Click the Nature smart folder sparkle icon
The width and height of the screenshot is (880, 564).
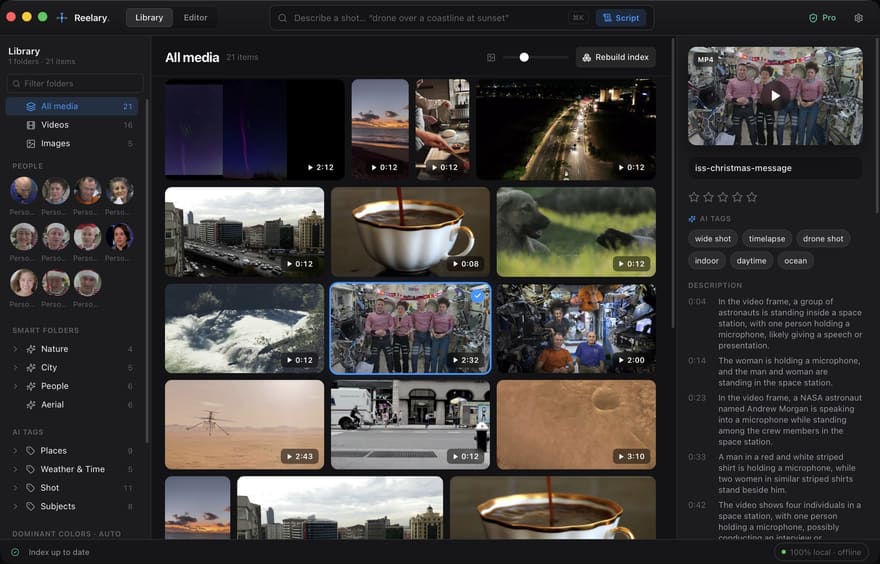click(31, 349)
